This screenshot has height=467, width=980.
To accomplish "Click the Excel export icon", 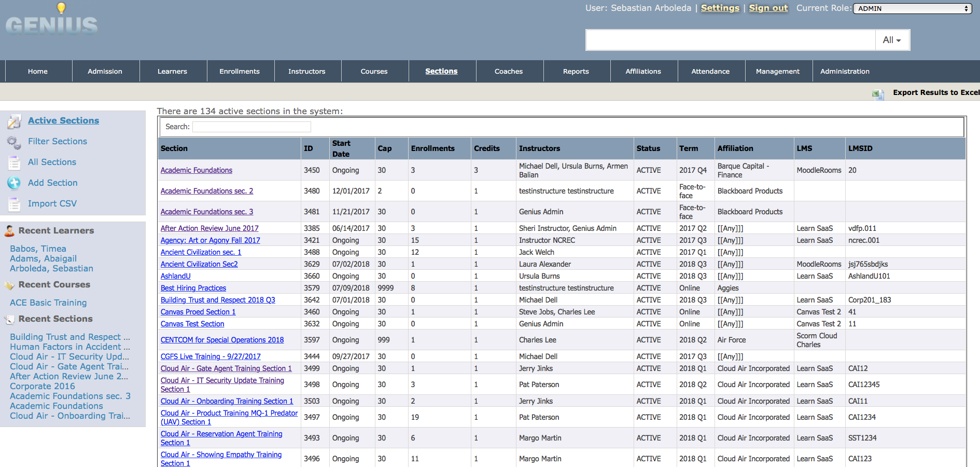I will click(877, 93).
